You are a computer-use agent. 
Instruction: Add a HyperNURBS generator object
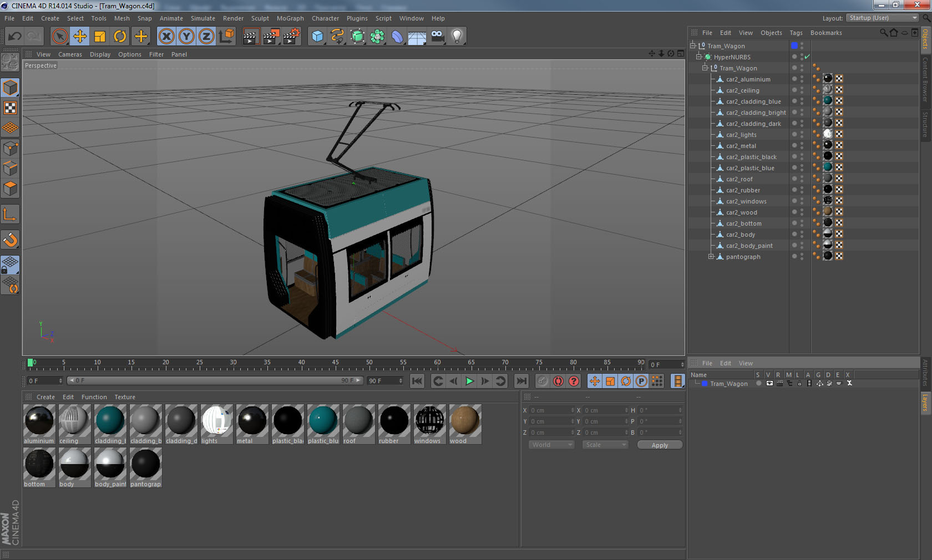(x=357, y=37)
